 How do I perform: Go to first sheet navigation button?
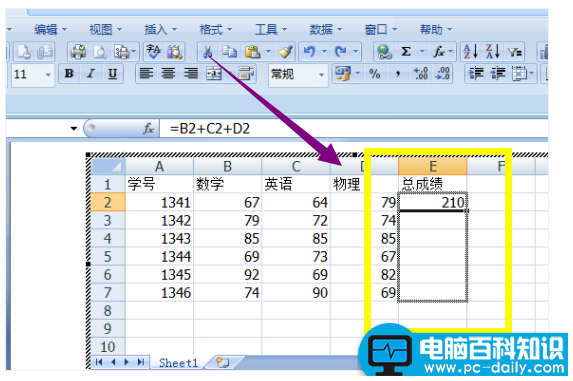point(99,362)
